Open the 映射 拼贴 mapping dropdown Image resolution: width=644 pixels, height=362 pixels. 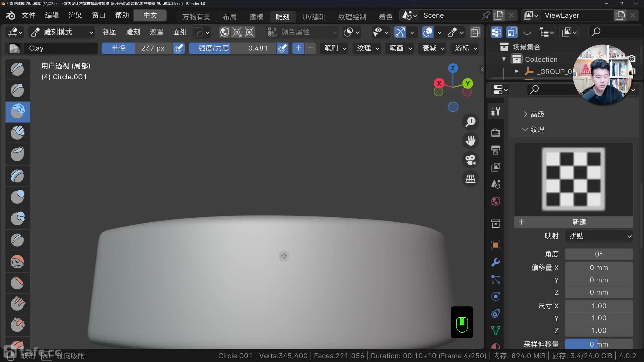(x=599, y=236)
